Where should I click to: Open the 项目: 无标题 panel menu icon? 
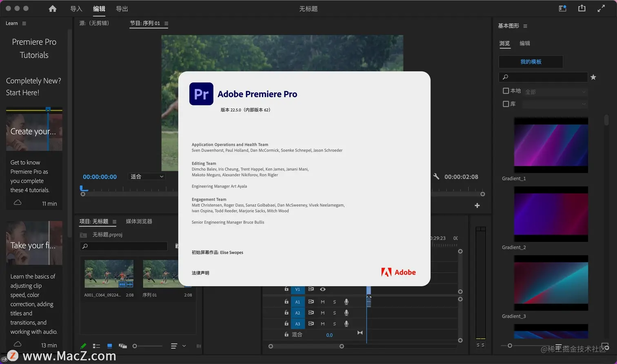point(114,222)
